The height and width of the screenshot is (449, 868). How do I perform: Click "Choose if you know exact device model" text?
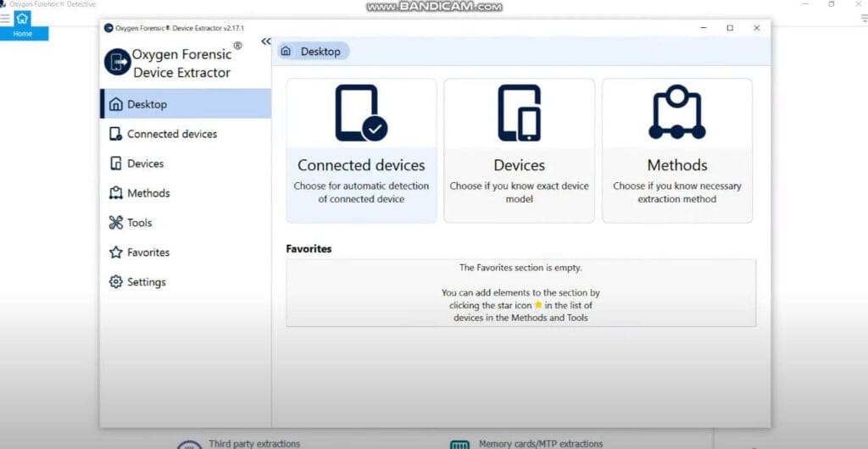[x=520, y=192]
